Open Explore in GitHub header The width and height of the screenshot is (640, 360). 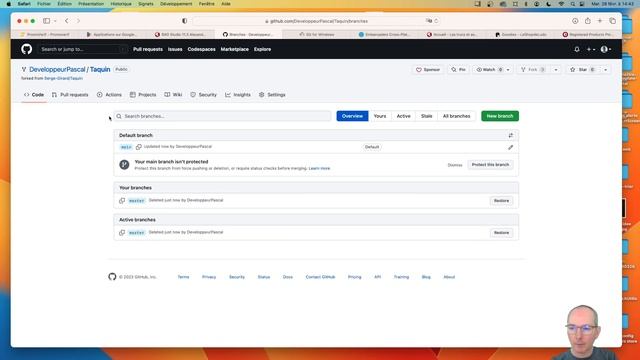pyautogui.click(x=262, y=49)
